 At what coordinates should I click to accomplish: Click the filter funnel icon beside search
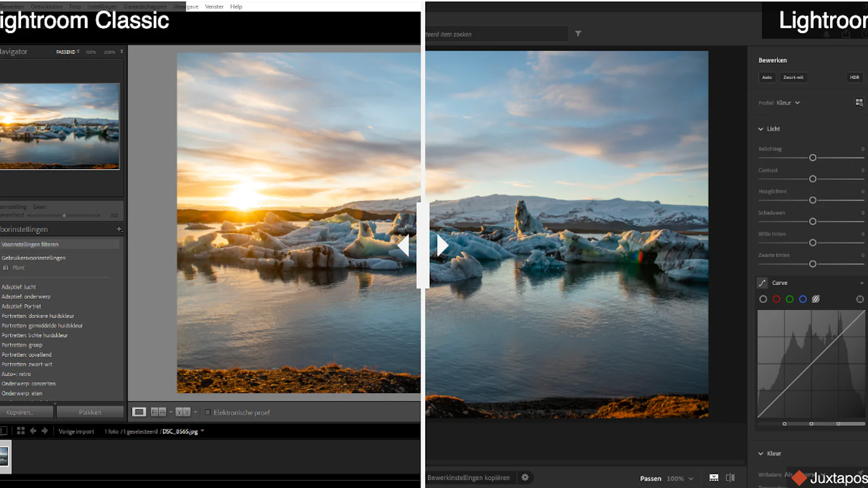578,34
